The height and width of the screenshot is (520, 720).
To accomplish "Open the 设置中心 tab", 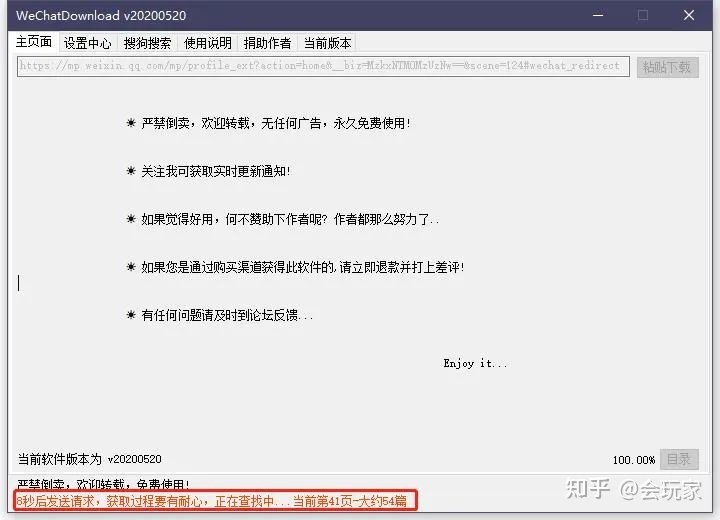I will pos(88,43).
